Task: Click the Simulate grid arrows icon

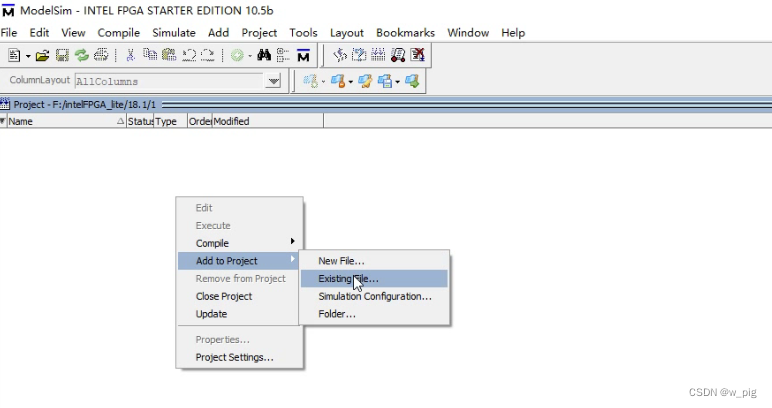Action: (x=378, y=55)
